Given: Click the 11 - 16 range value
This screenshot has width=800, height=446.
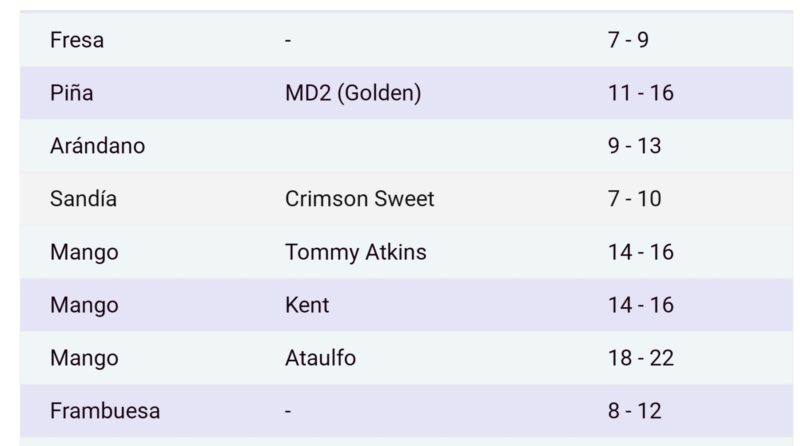Looking at the screenshot, I should [640, 93].
